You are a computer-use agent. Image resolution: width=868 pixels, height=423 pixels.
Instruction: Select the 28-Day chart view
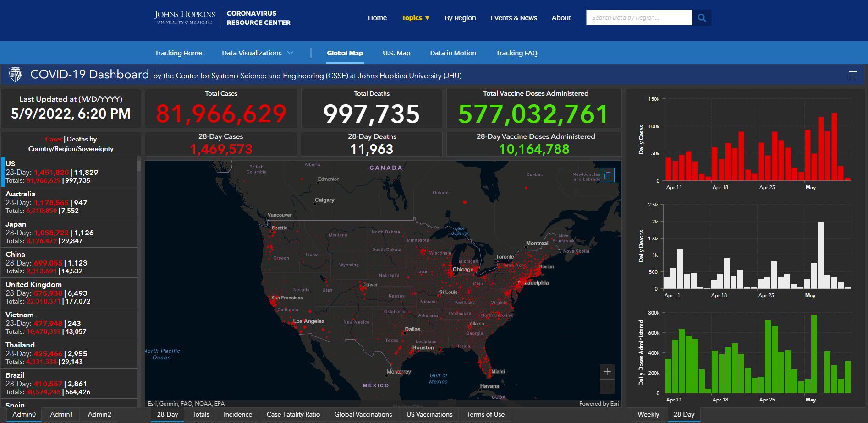684,414
